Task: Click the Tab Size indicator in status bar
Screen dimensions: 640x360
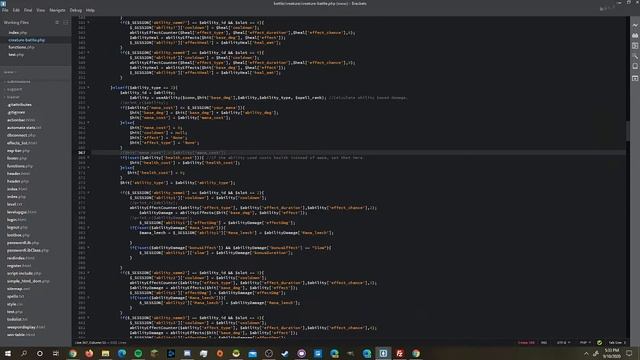Action: 617,342
